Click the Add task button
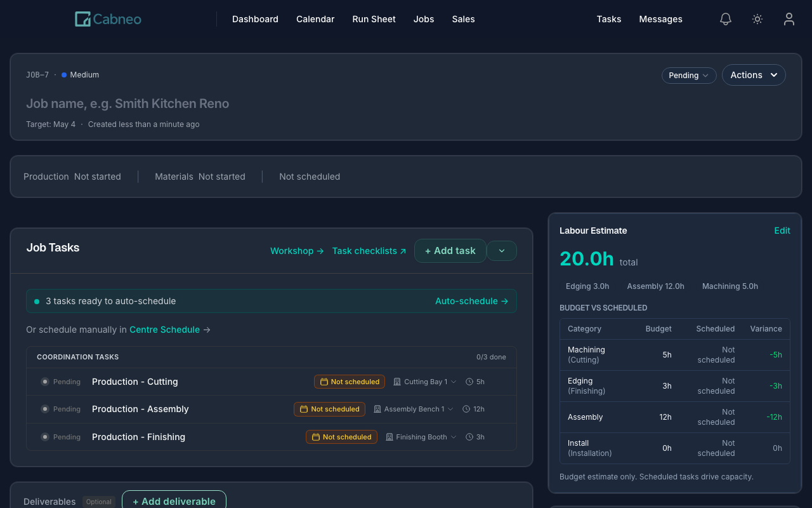Screen dimensions: 812x508 (450, 251)
